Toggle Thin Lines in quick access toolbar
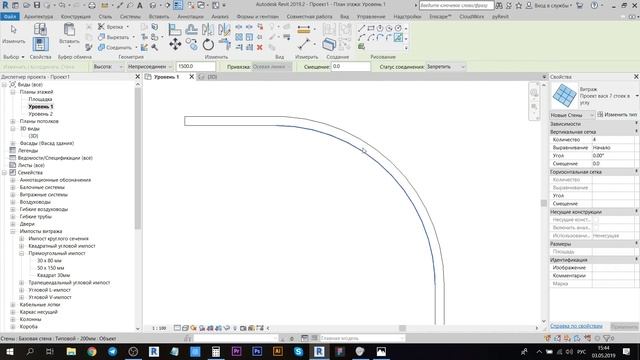The image size is (640, 360). [178, 5]
